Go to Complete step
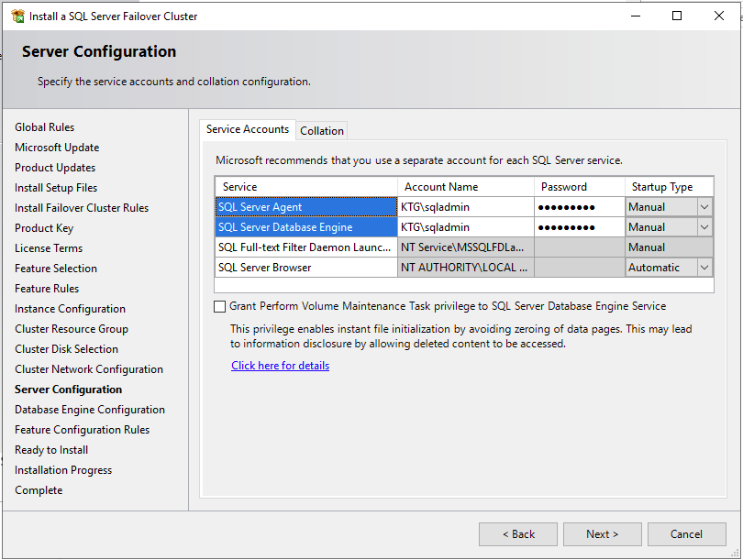 [39, 490]
